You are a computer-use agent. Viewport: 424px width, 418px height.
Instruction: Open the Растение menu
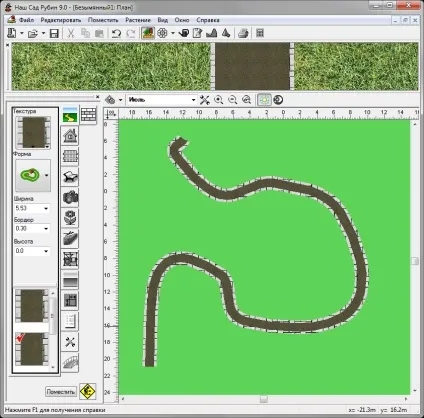(x=138, y=20)
